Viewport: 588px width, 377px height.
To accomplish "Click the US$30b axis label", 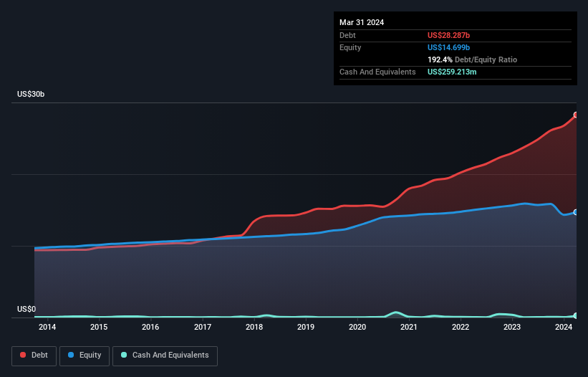I will [31, 94].
